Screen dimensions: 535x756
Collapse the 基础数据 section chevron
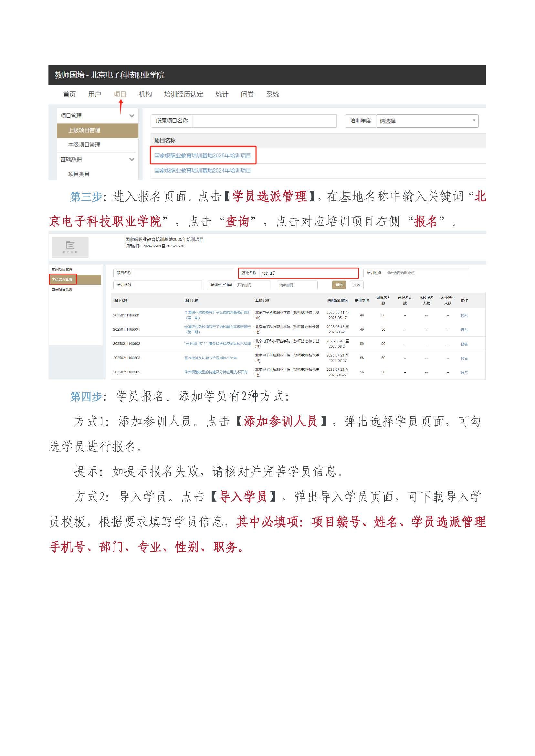coord(132,159)
